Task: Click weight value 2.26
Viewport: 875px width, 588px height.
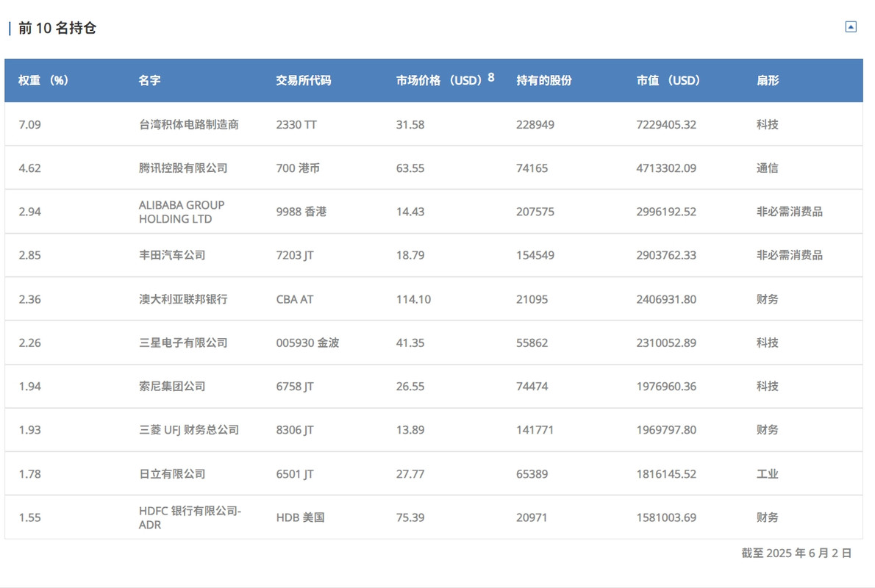Action: [29, 343]
